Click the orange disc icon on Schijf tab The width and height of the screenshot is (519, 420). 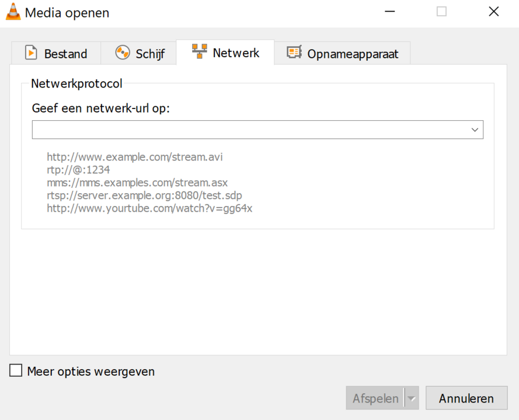click(123, 53)
